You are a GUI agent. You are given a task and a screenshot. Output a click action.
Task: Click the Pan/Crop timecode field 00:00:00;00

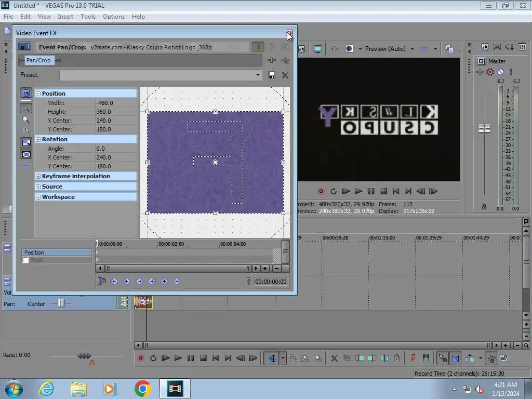coord(271,282)
